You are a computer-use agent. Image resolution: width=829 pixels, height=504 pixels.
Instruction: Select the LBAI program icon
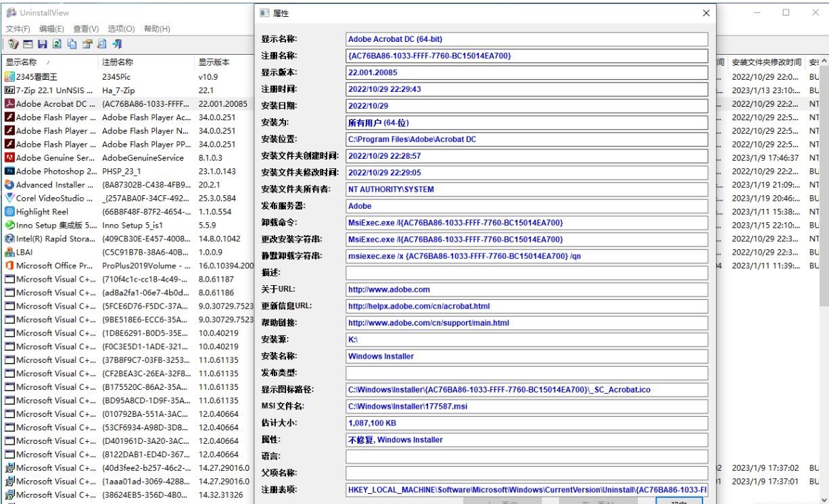[x=9, y=252]
